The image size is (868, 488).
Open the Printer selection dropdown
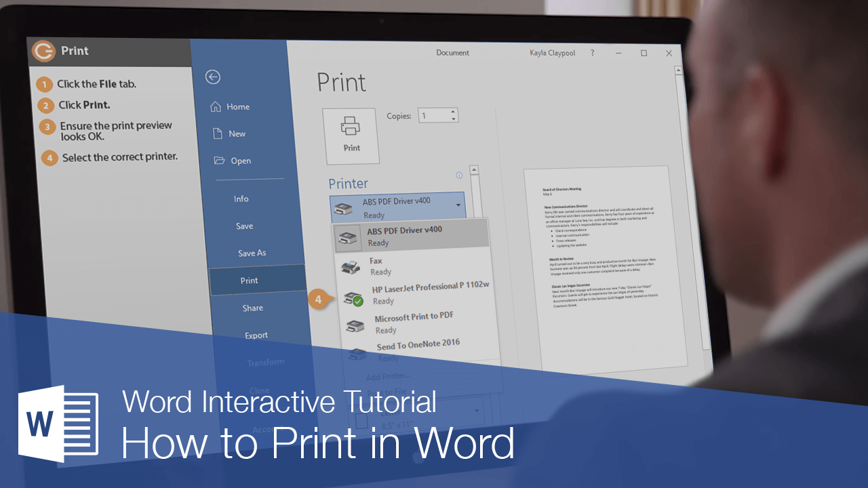(458, 204)
